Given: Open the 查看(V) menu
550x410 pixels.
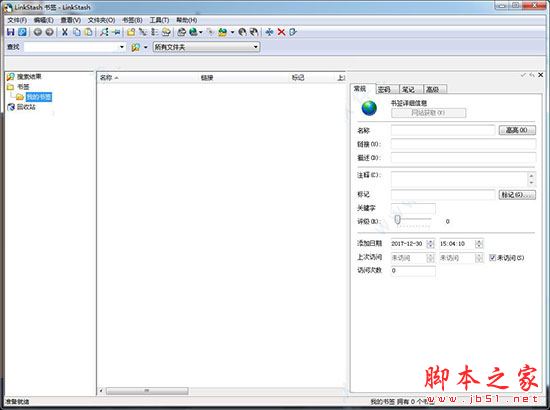Looking at the screenshot, I should pyautogui.click(x=71, y=20).
